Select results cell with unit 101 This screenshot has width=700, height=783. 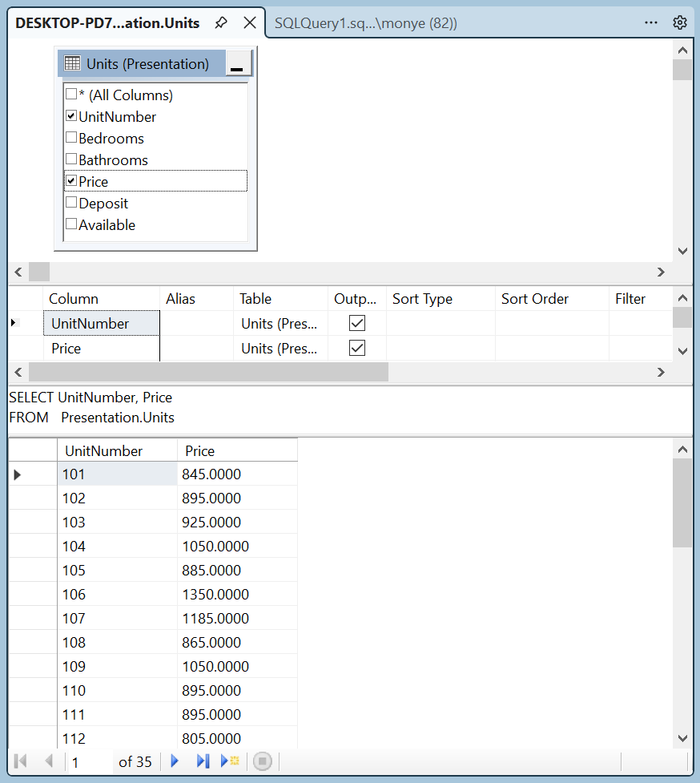point(117,474)
